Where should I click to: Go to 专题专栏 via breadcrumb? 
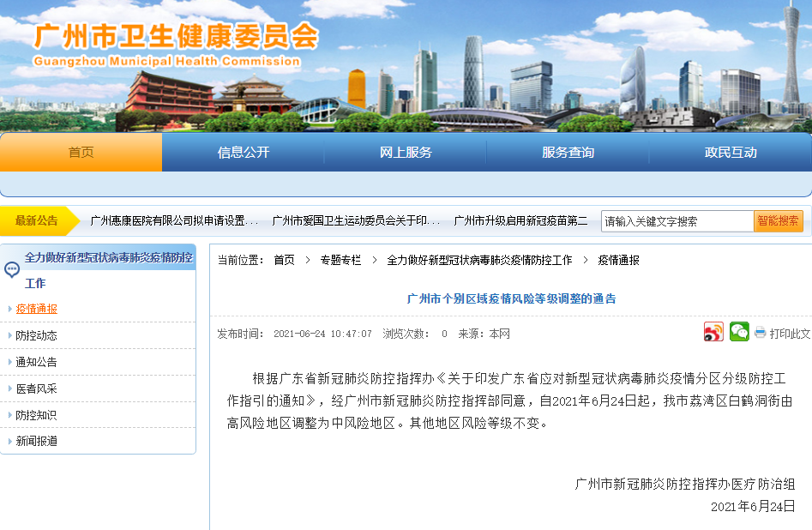[340, 260]
